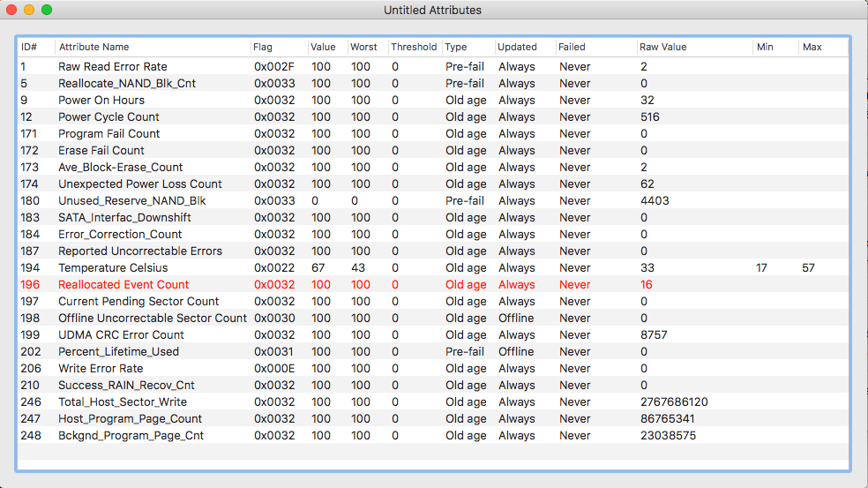Click the Flag column header

[279, 47]
